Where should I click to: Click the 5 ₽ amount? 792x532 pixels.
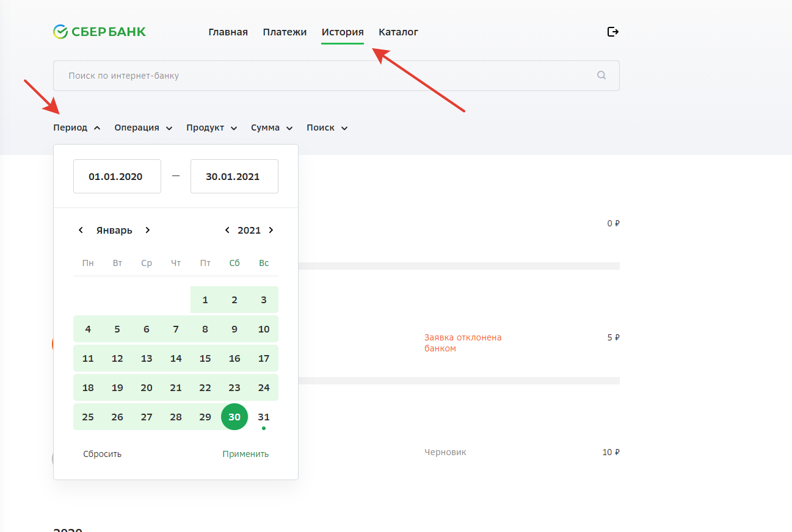pyautogui.click(x=614, y=337)
